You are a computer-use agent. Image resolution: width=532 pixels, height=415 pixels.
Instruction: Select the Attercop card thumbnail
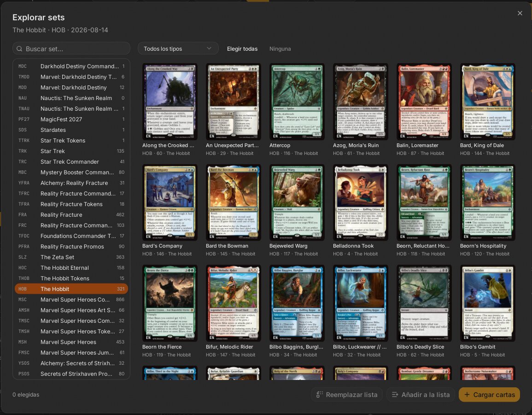pyautogui.click(x=297, y=101)
